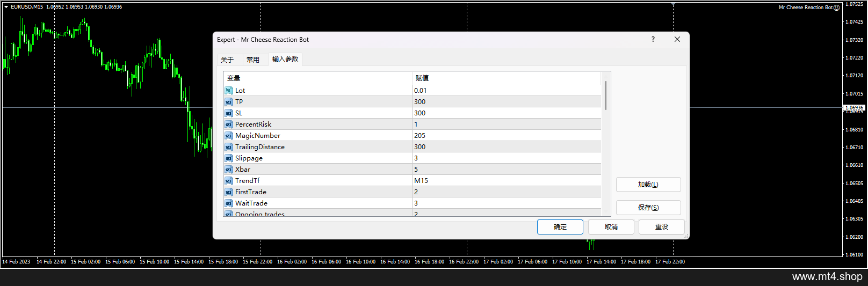The image size is (868, 286).
Task: Click the 加载(L) button
Action: [648, 185]
